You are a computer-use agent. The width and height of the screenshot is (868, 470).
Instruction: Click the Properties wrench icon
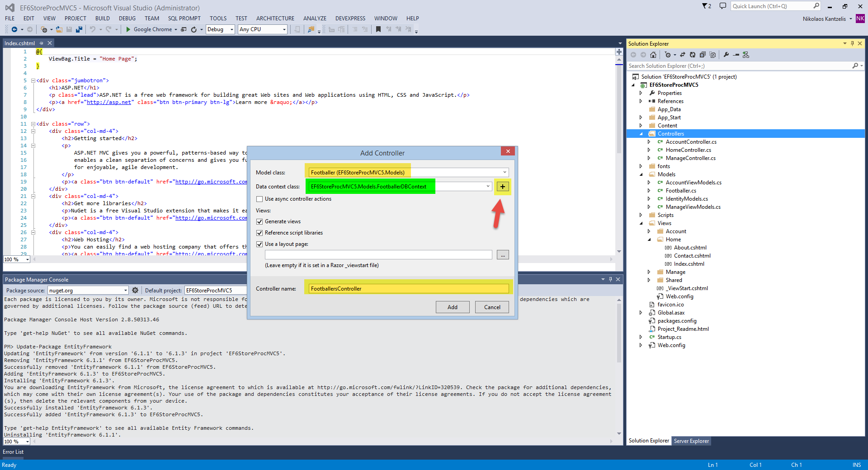click(x=726, y=55)
